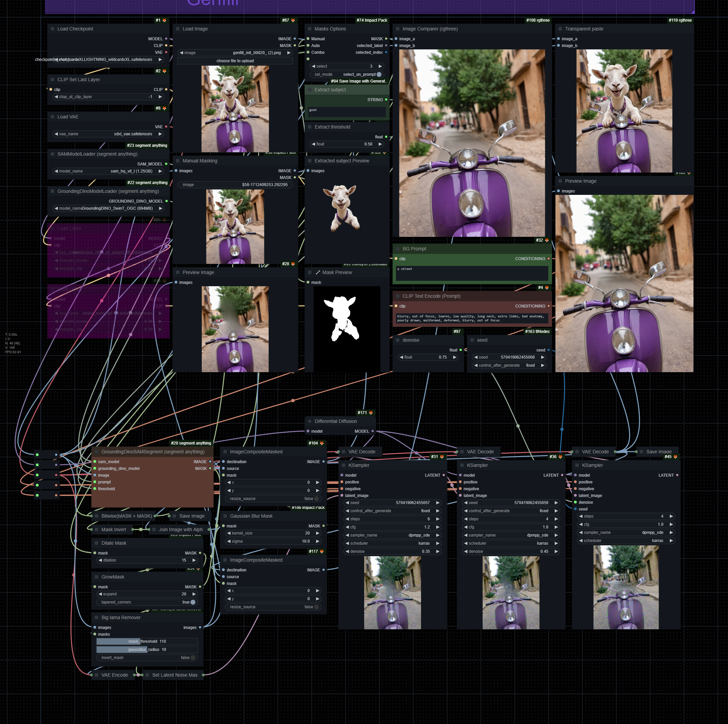
Task: Click the collapse square on Load Checkpoint node
Action: click(52, 29)
